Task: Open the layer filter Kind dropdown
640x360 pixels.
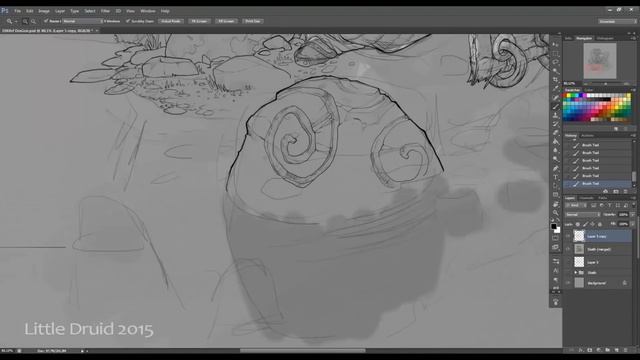Action: [575, 205]
